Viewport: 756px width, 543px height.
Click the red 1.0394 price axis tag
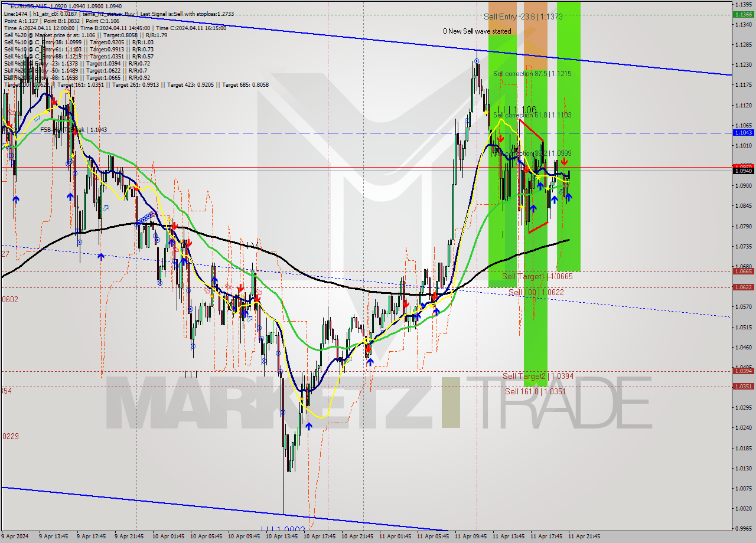pos(743,371)
